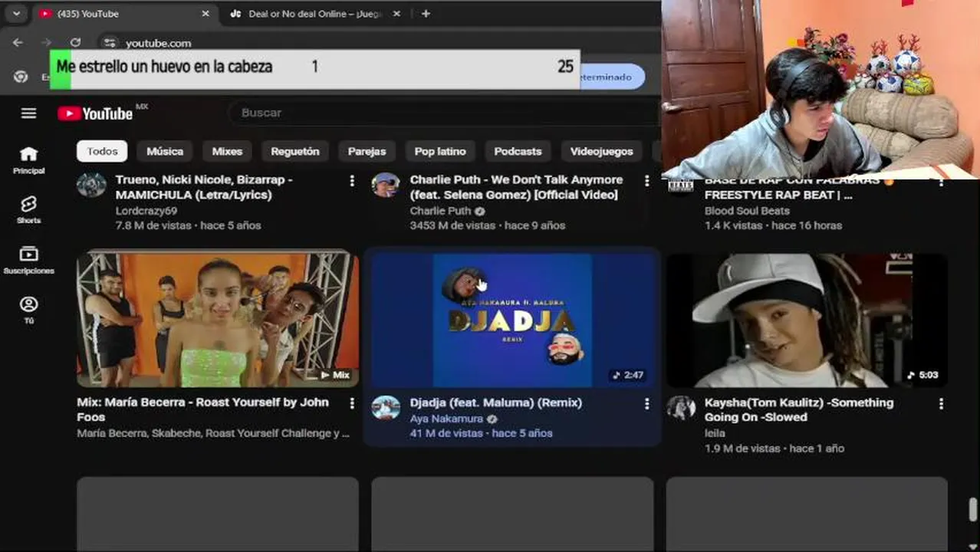Open the YouTube hamburger guide menu
The height and width of the screenshot is (552, 980).
click(28, 113)
